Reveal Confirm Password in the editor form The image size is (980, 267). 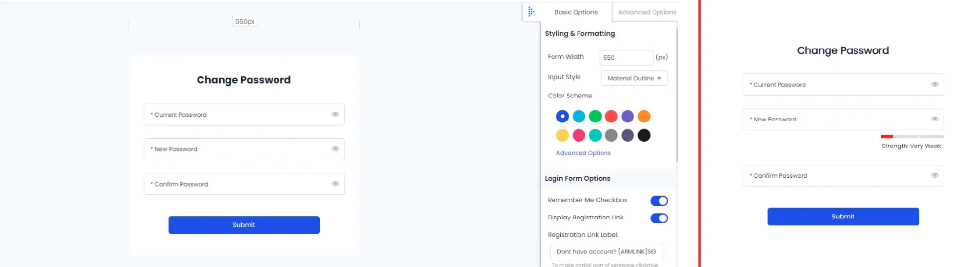pos(335,184)
